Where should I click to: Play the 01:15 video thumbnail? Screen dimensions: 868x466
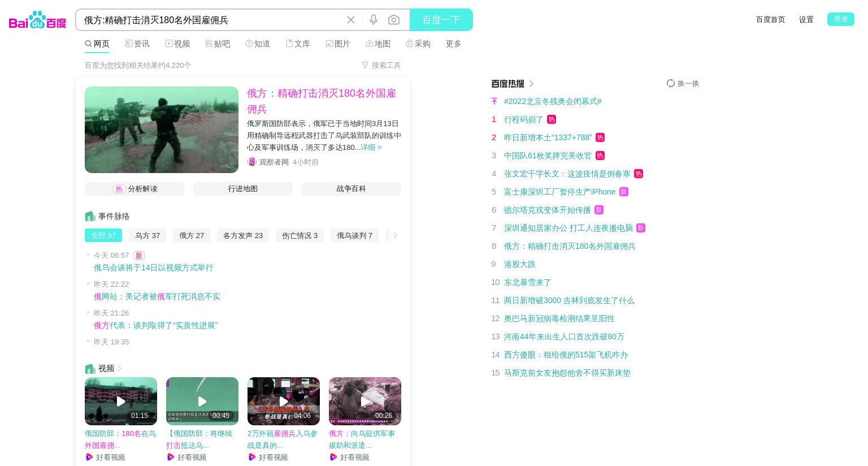(121, 401)
